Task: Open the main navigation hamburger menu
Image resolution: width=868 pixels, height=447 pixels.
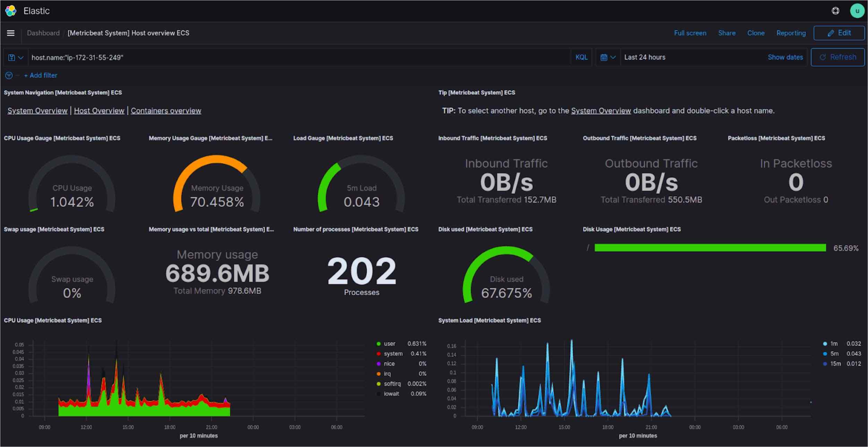Action: tap(11, 33)
